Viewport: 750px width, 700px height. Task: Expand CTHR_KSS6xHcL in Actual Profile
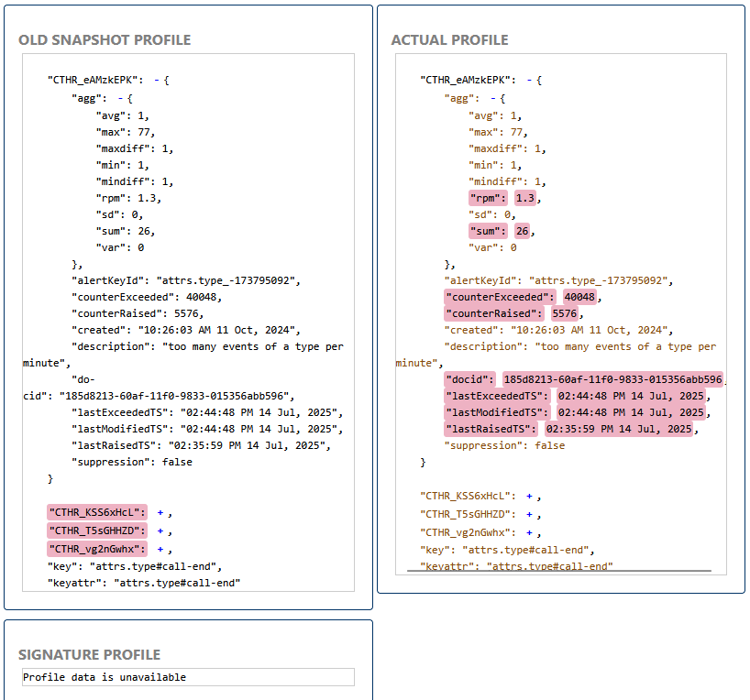pyautogui.click(x=529, y=497)
